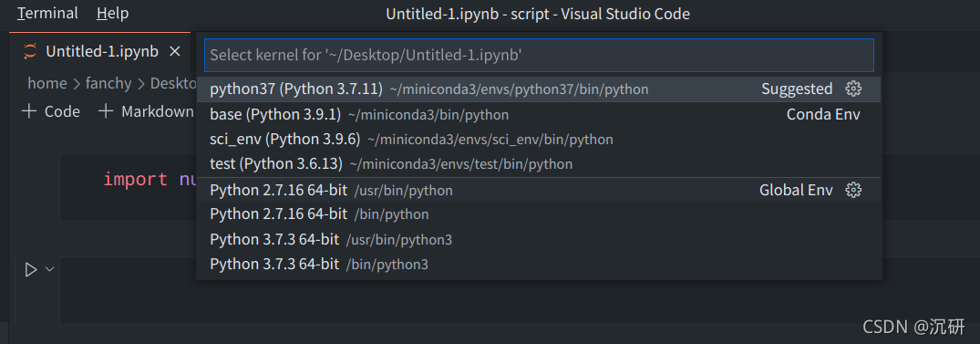
Task: Select the python37 (Python 3.7.11) kernel
Action: click(x=539, y=89)
